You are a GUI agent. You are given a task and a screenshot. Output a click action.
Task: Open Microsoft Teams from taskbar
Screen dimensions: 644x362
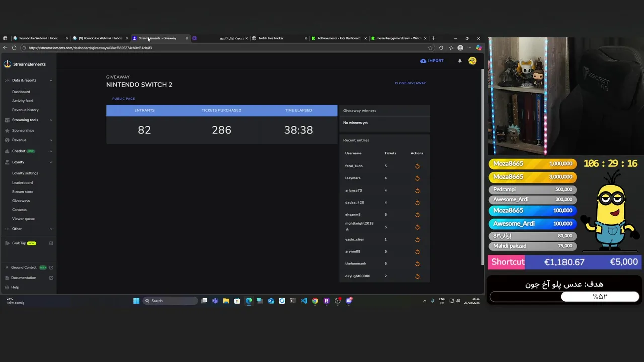tap(215, 301)
